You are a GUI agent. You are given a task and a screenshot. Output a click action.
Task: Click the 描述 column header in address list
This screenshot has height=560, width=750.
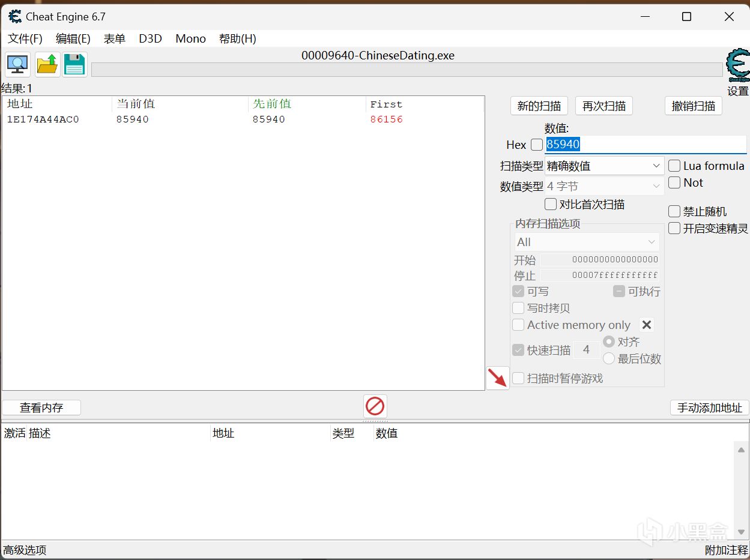[118, 433]
